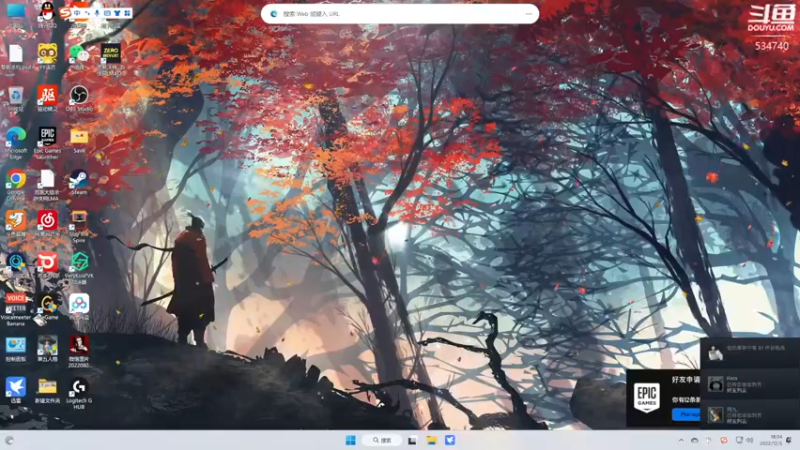Click the widgets icon at taskbar left
This screenshot has width=800, height=450.
point(9,440)
